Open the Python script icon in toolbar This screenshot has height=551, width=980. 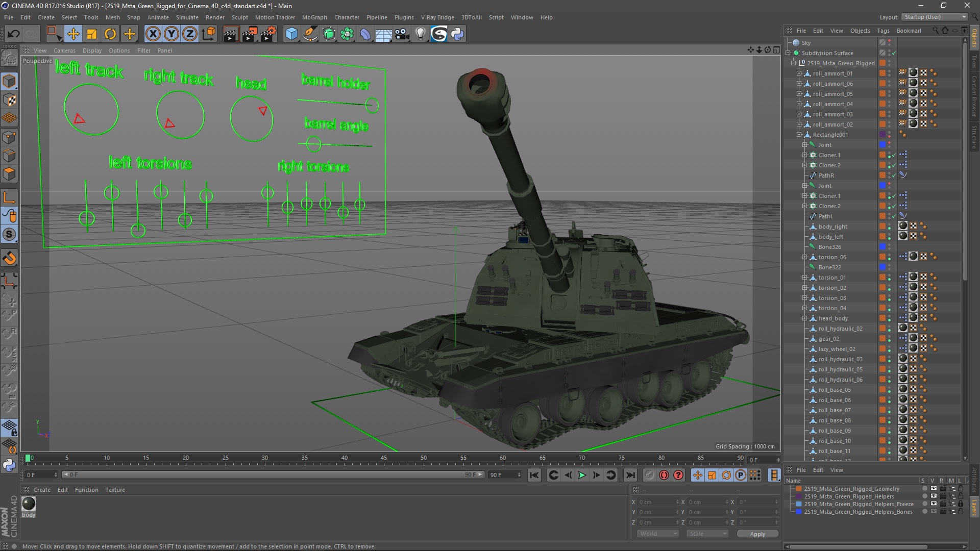click(457, 34)
